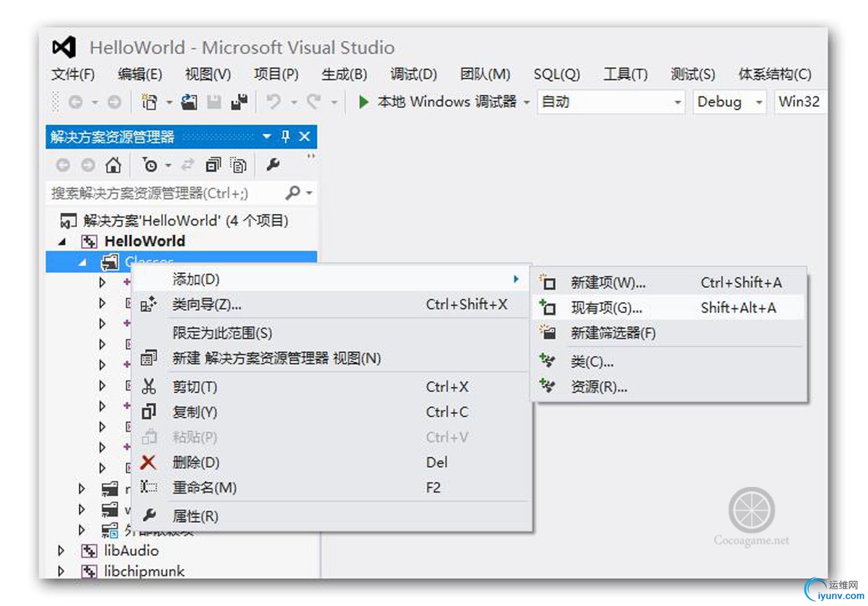
Task: Open the 文件(F) menu
Action: (73, 74)
